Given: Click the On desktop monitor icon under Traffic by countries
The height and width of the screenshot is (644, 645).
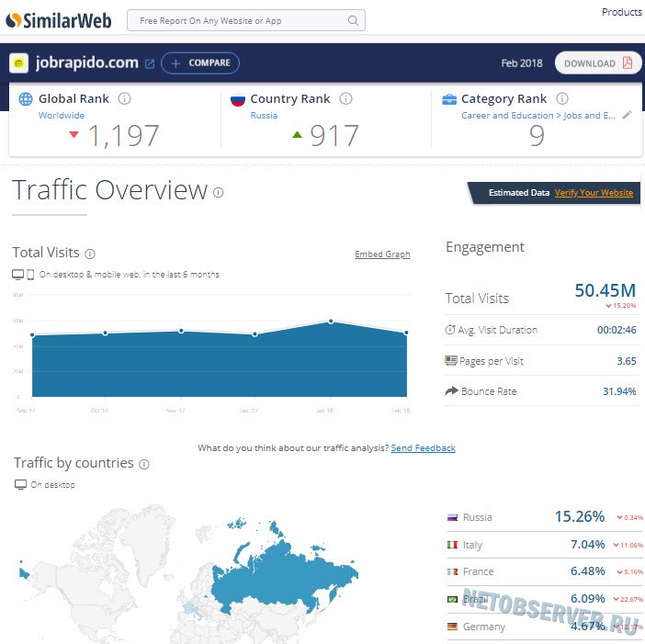Looking at the screenshot, I should click(x=20, y=484).
